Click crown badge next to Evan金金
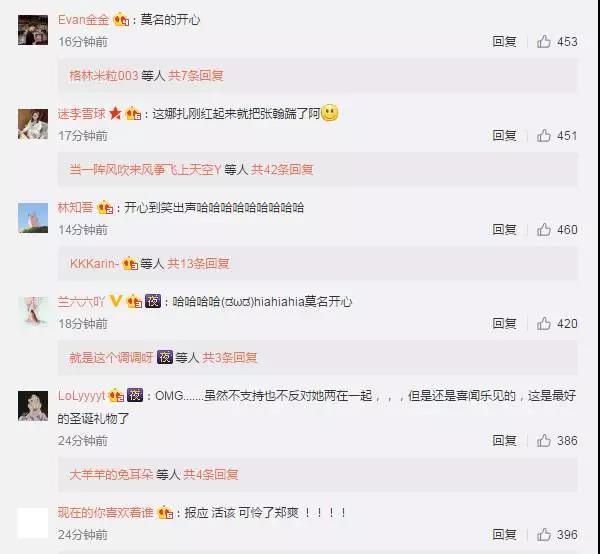This screenshot has width=600, height=554. (x=121, y=20)
